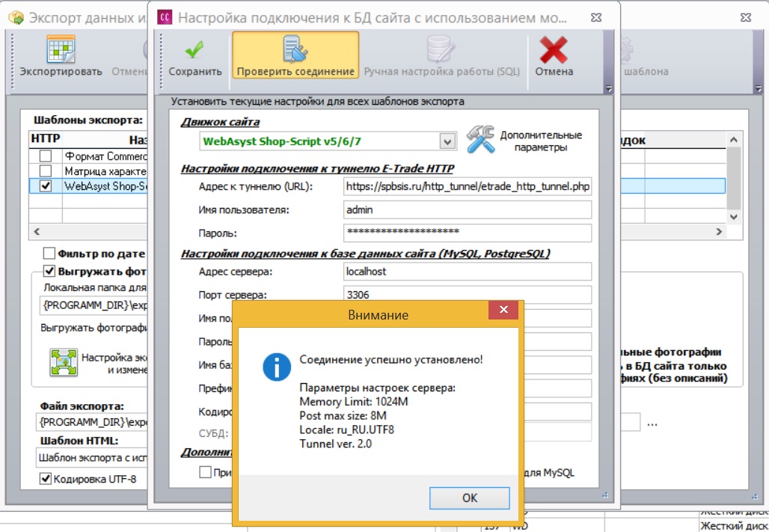769x532 pixels.
Task: Click the HTTP column header
Action: tap(46, 139)
